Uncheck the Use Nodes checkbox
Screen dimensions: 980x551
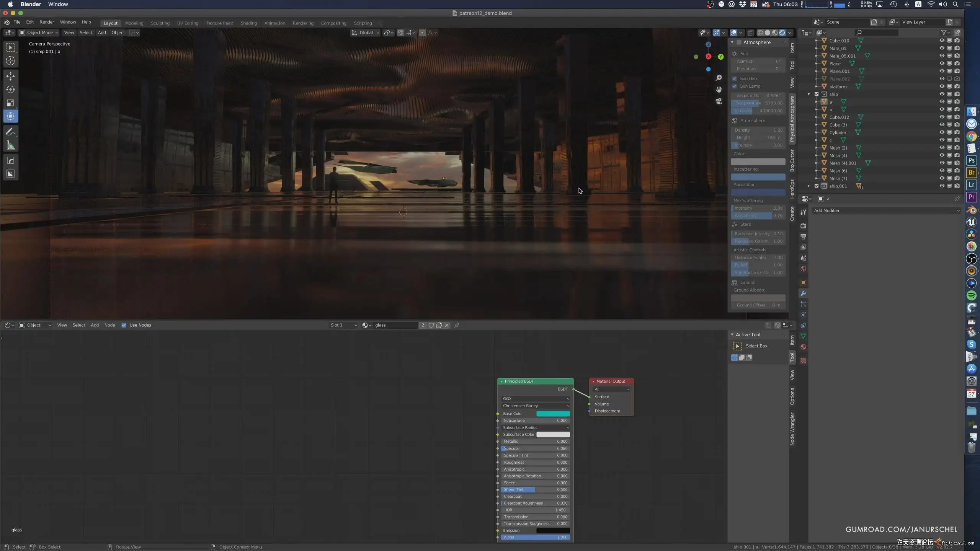pos(124,325)
